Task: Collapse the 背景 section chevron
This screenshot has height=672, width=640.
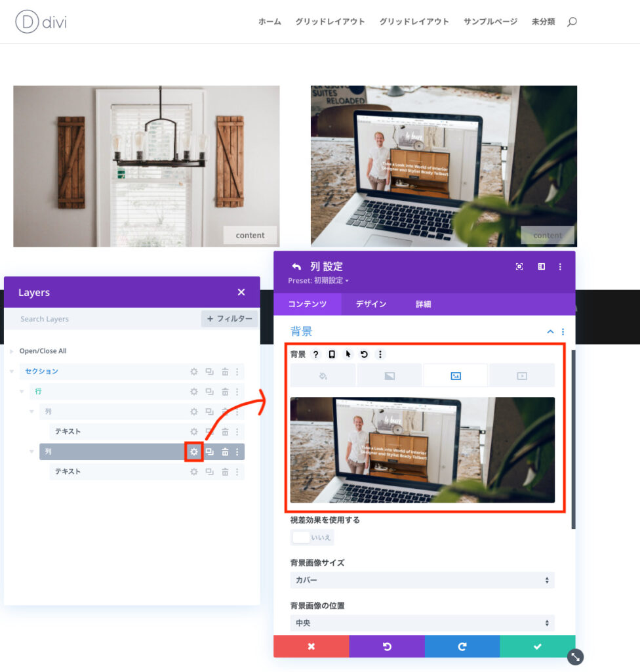Action: click(550, 332)
